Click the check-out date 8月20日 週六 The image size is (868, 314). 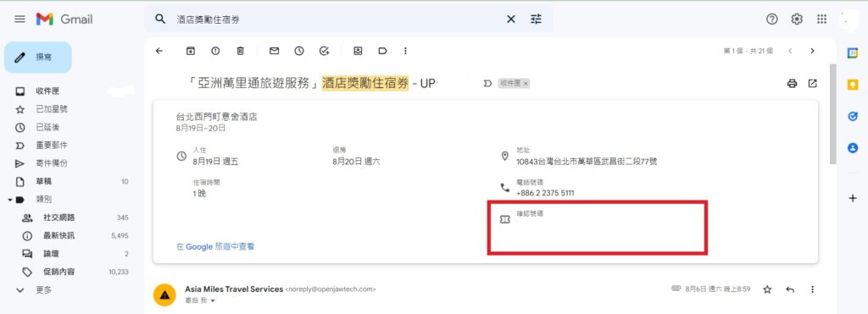[356, 162]
